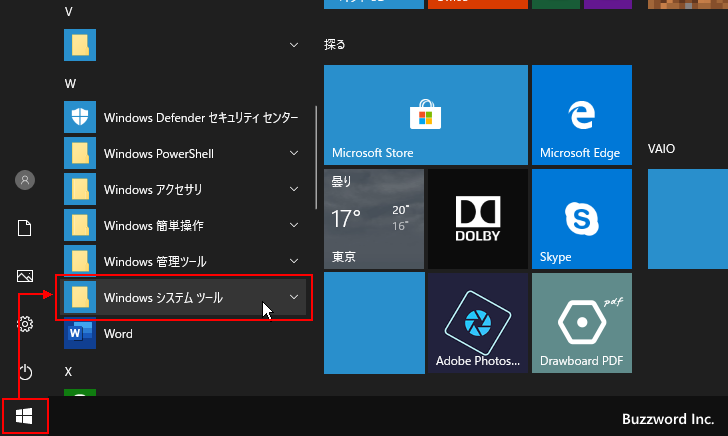This screenshot has height=436, width=728.
Task: Expand Windows PowerShell chevron
Action: pyautogui.click(x=294, y=153)
